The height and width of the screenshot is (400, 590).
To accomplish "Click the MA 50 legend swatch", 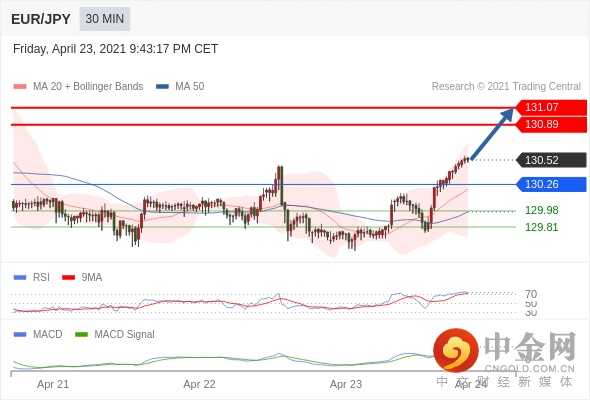I will [x=162, y=87].
